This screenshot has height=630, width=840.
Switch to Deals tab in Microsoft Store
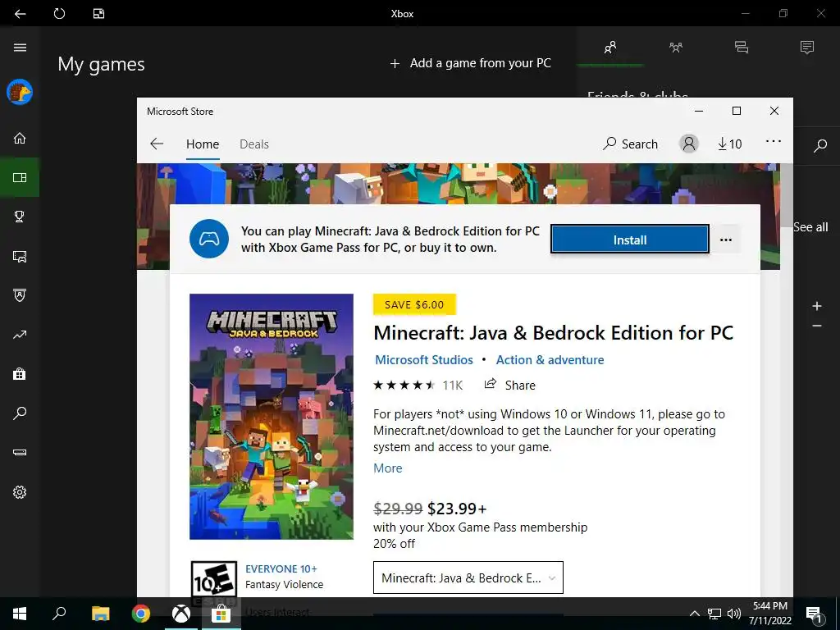tap(254, 144)
